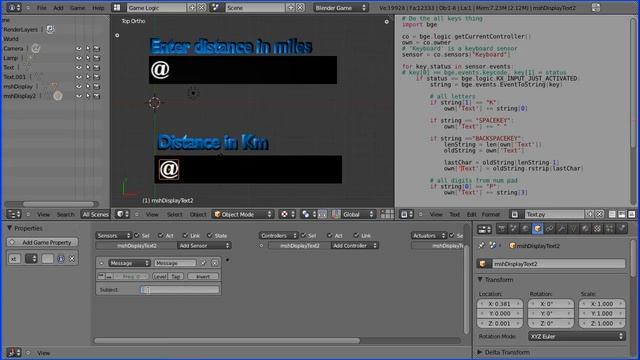
Task: Open the World properties tab
Action: pos(525,229)
